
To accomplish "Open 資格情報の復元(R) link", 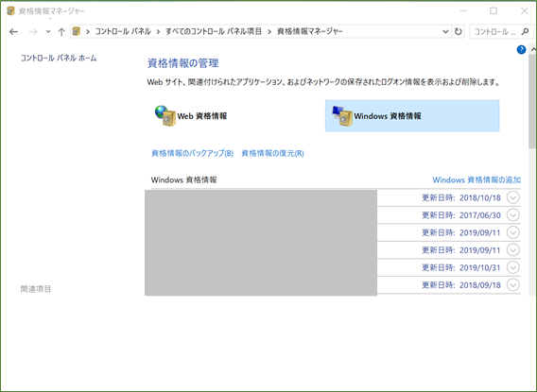I will tap(272, 153).
